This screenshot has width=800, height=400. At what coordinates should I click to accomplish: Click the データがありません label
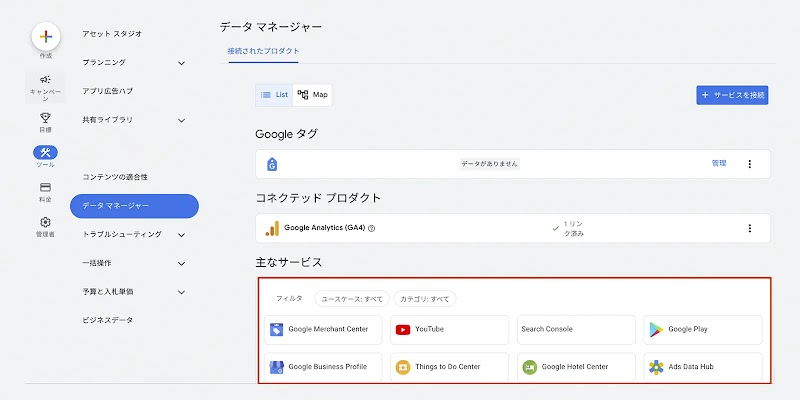[x=489, y=164]
